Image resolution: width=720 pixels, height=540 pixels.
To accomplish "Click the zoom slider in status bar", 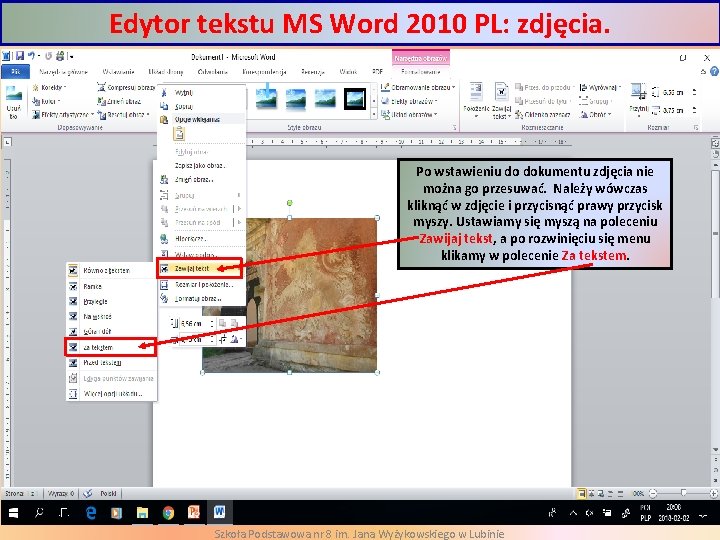I will (684, 493).
